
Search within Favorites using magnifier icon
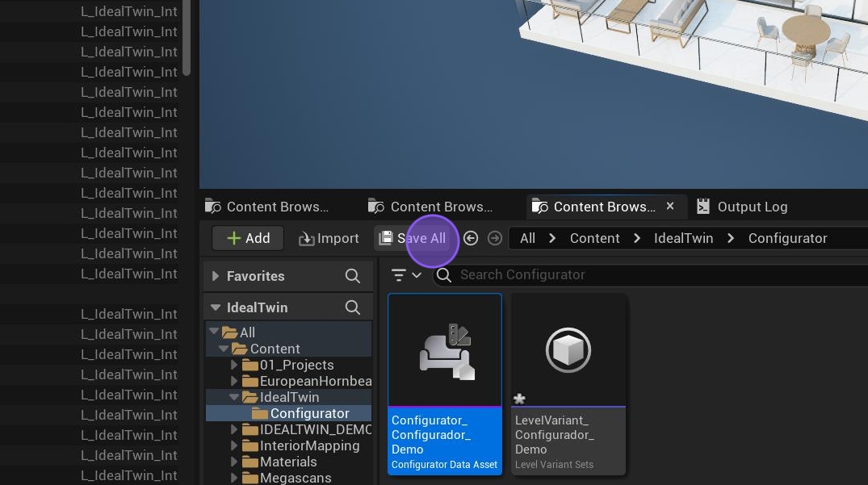pos(353,276)
